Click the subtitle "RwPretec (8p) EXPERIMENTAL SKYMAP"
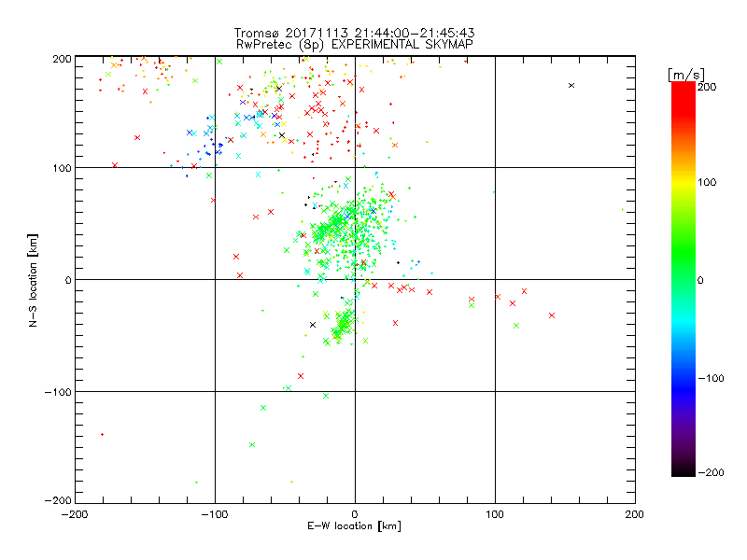 pos(354,45)
